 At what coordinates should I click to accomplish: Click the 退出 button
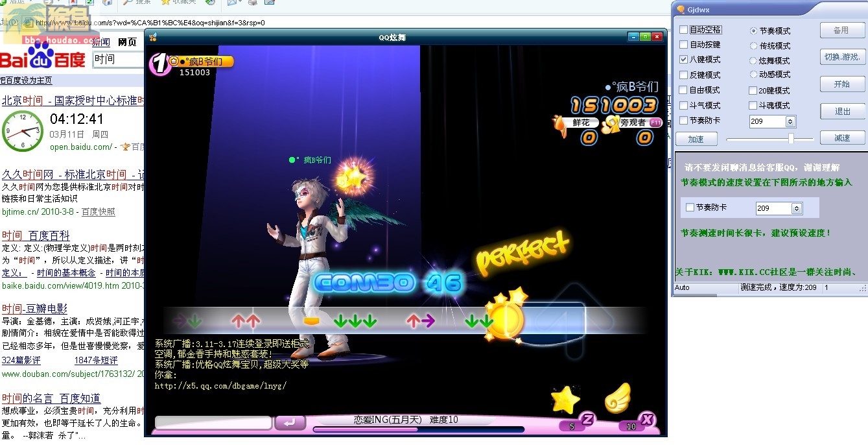[842, 112]
